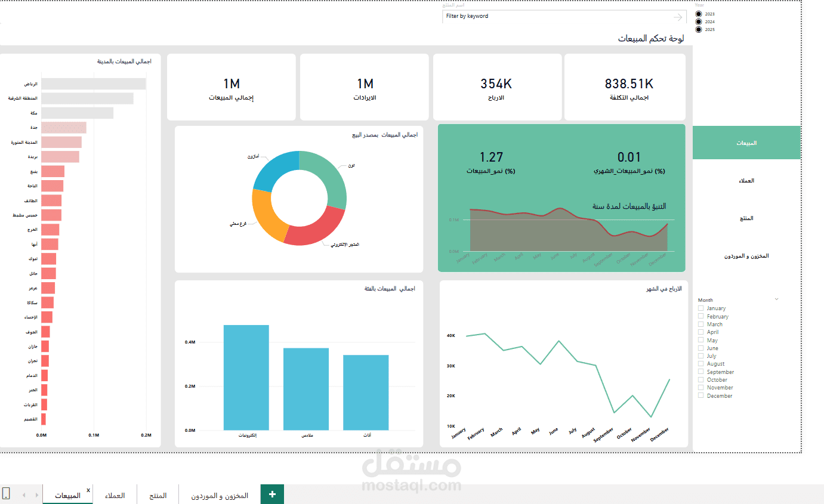Click the المنطقة الشرقية city bar

pos(88,98)
